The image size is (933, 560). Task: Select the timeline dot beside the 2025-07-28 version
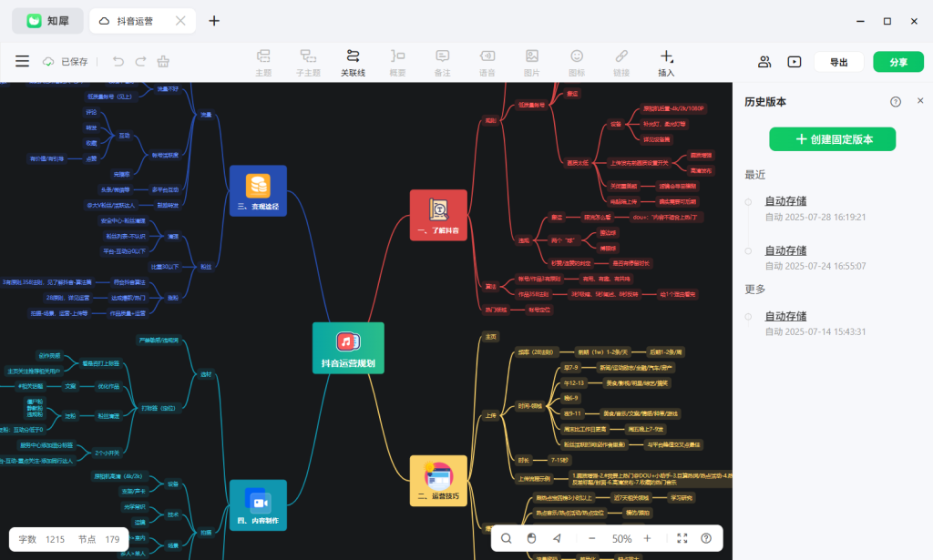pos(749,202)
